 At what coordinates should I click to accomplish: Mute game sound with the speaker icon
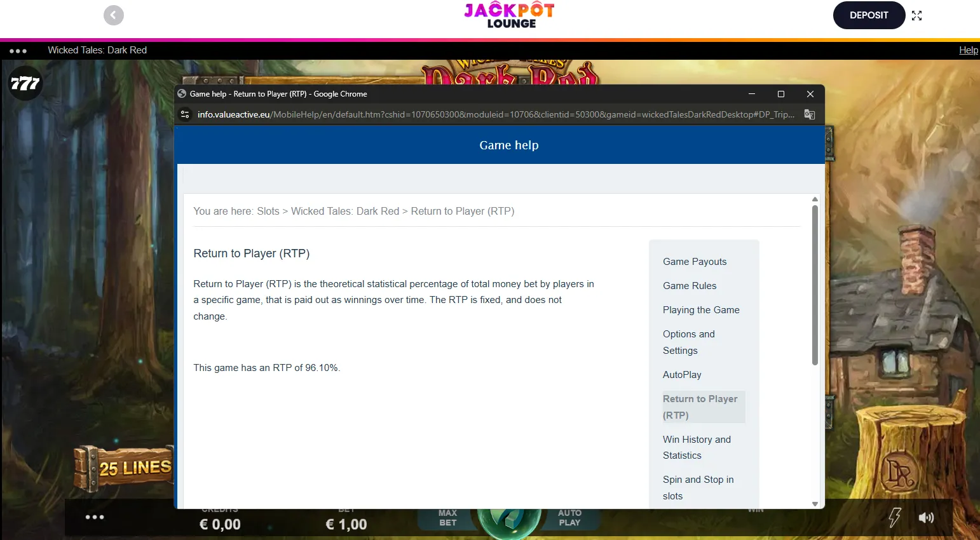pyautogui.click(x=926, y=518)
